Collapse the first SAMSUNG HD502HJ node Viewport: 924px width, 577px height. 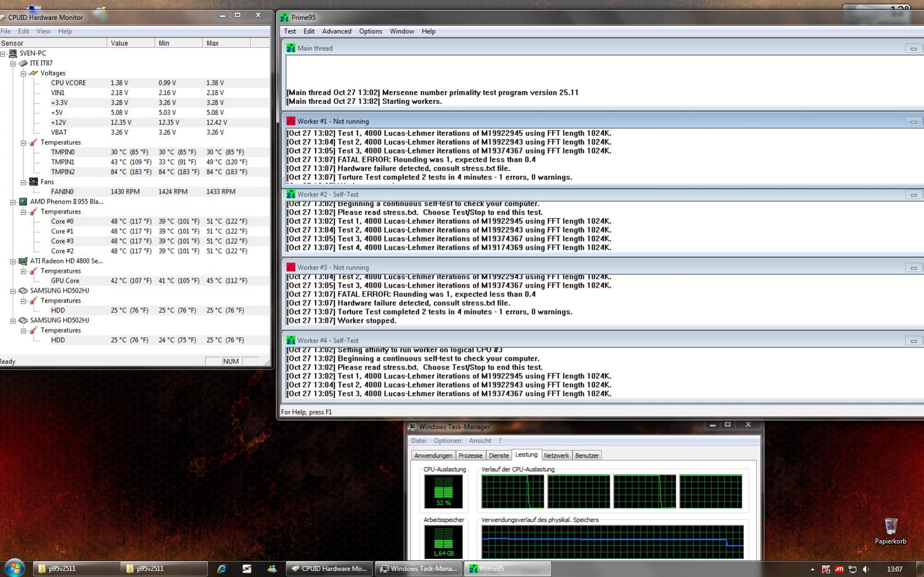(x=13, y=291)
